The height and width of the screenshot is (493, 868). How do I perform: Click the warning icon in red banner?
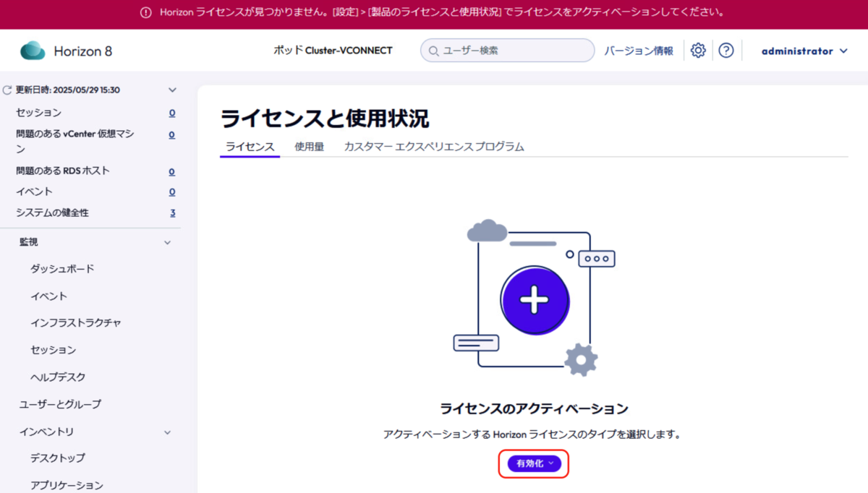point(147,12)
